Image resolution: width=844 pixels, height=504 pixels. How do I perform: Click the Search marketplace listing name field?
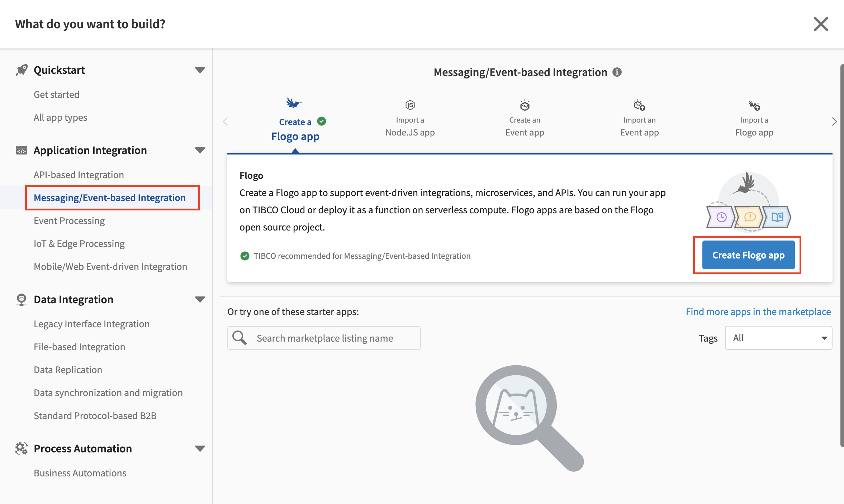pos(324,338)
